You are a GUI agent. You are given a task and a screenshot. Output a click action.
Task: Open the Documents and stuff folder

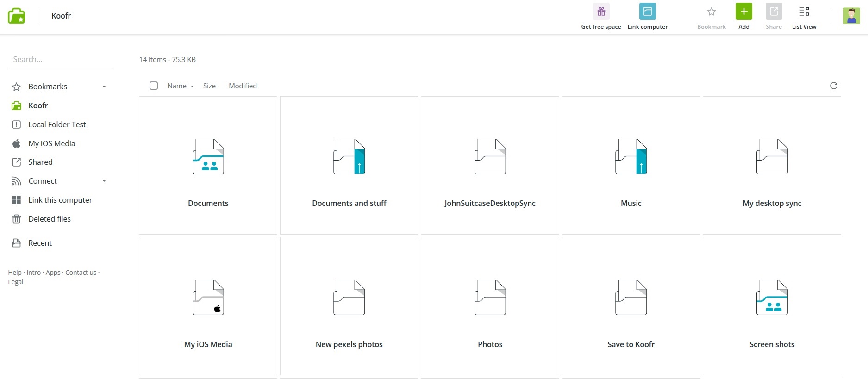click(349, 165)
